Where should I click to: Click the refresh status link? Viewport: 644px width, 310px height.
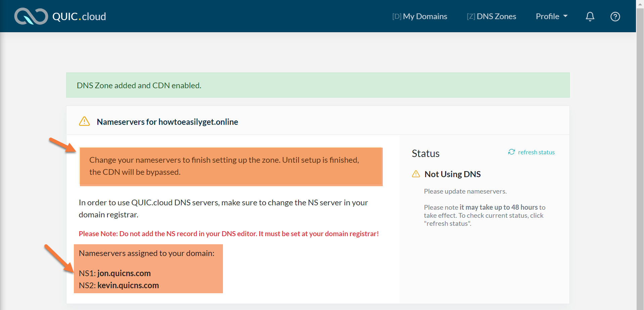click(x=536, y=152)
